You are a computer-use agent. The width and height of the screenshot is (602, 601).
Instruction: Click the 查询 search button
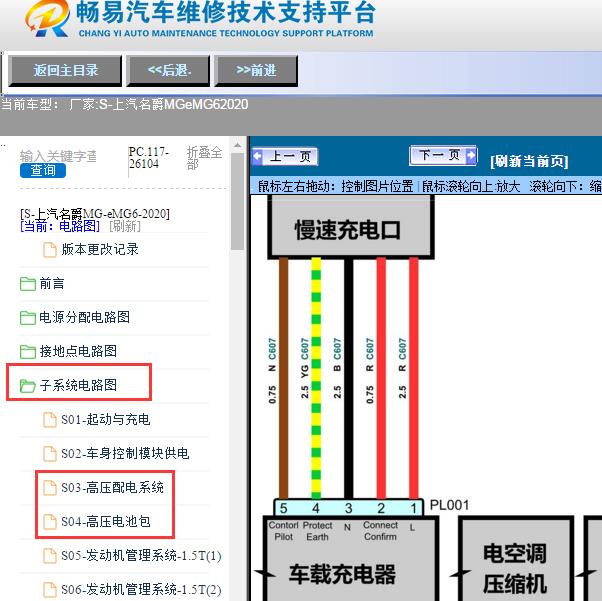click(x=43, y=171)
